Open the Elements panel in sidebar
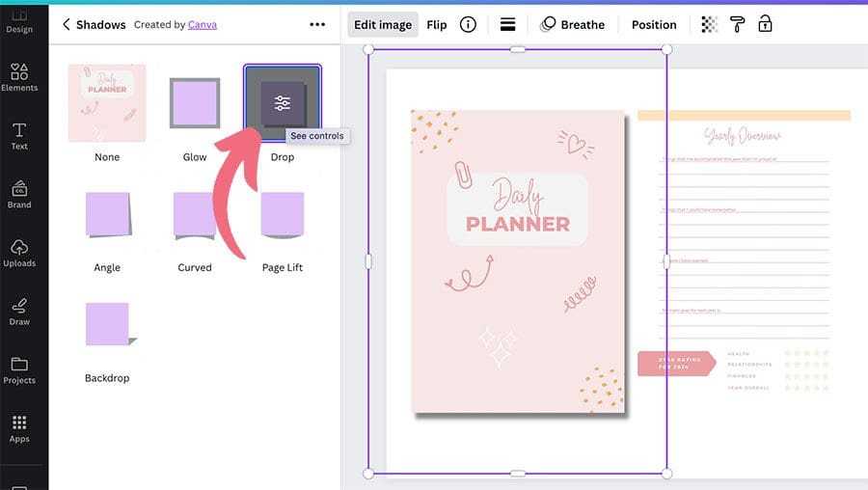 [x=19, y=77]
